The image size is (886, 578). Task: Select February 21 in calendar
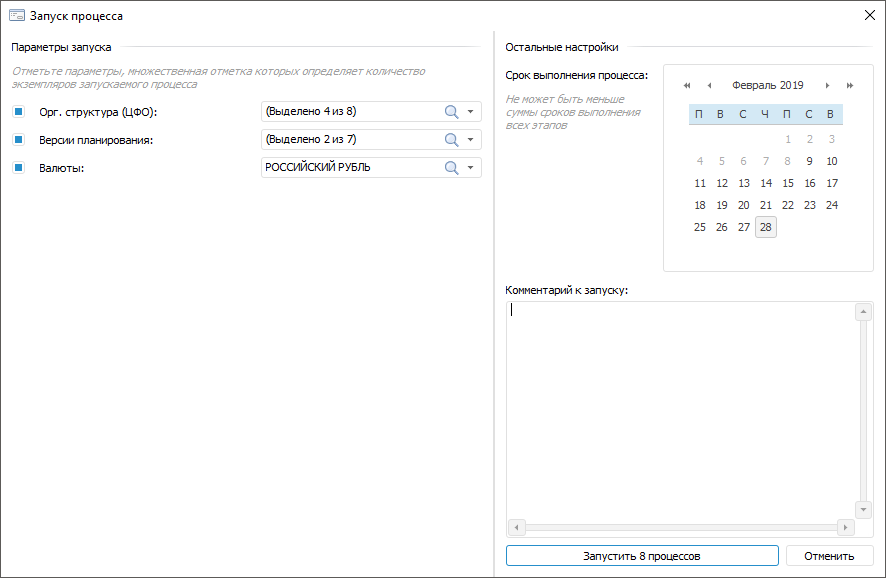click(766, 206)
